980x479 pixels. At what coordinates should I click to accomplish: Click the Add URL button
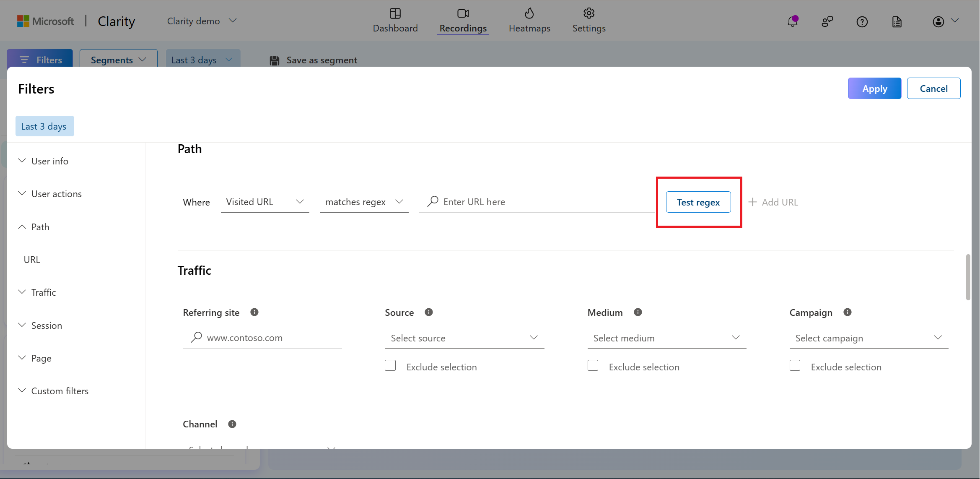(x=773, y=202)
